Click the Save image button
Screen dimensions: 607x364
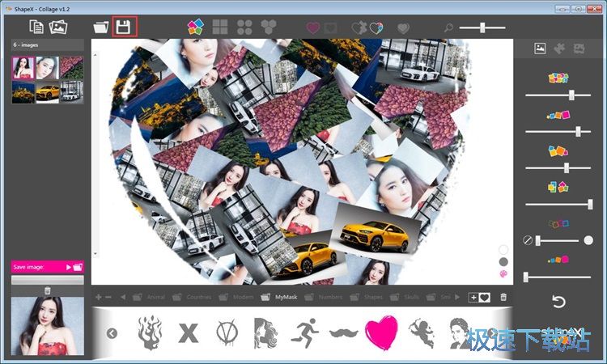click(x=47, y=267)
